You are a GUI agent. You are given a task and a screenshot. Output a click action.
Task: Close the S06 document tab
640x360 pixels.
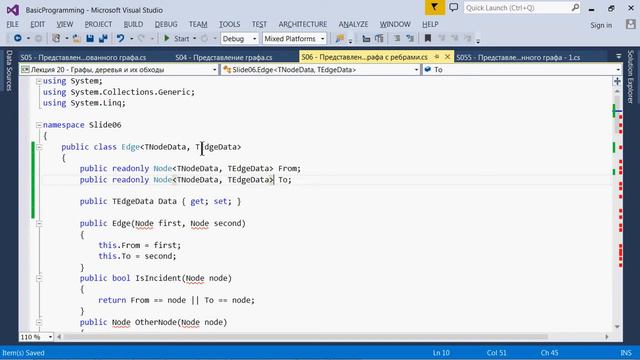click(x=447, y=57)
